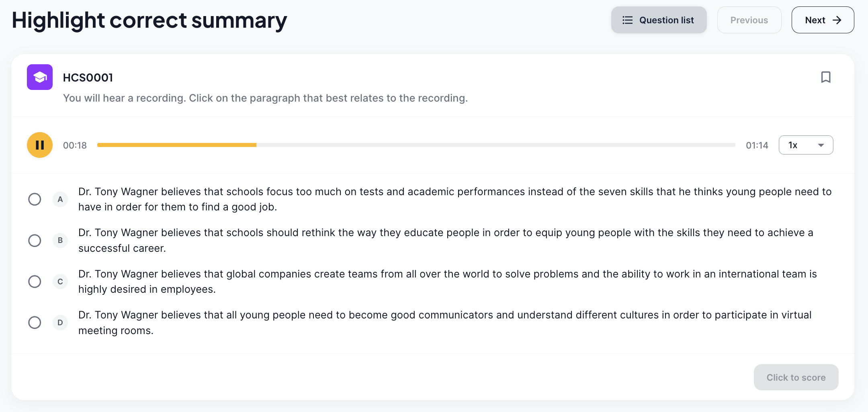Click the letter B option badge
Viewport: 868px width, 412px height.
point(60,241)
